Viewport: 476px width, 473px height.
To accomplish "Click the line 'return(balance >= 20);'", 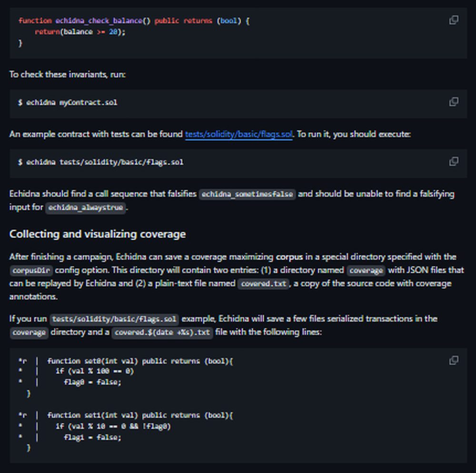I will point(80,32).
